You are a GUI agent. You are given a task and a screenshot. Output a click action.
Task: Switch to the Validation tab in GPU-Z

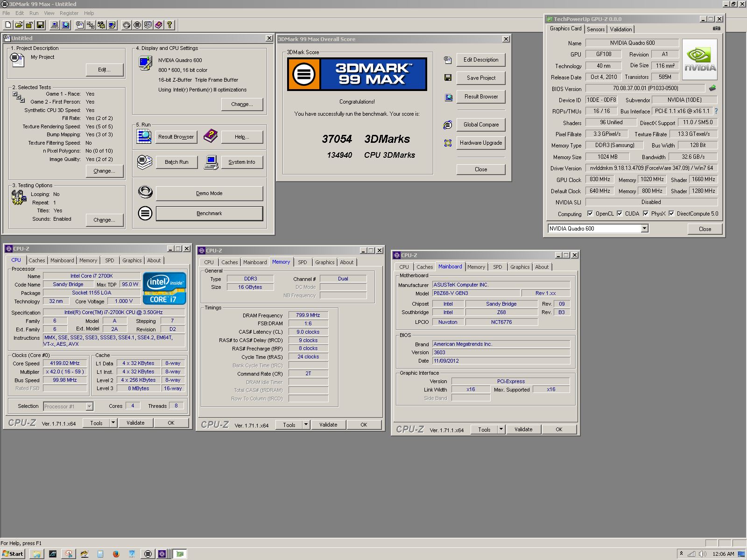[620, 29]
